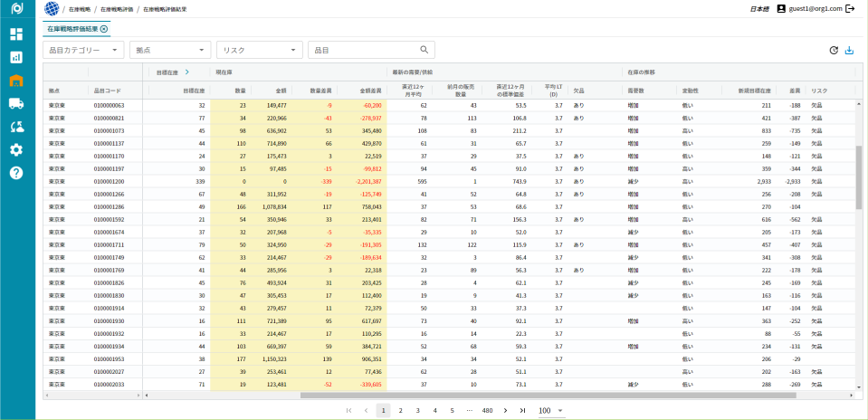This screenshot has height=420, width=868.
Task: Open the chart report sidebar icon
Action: coord(16,57)
